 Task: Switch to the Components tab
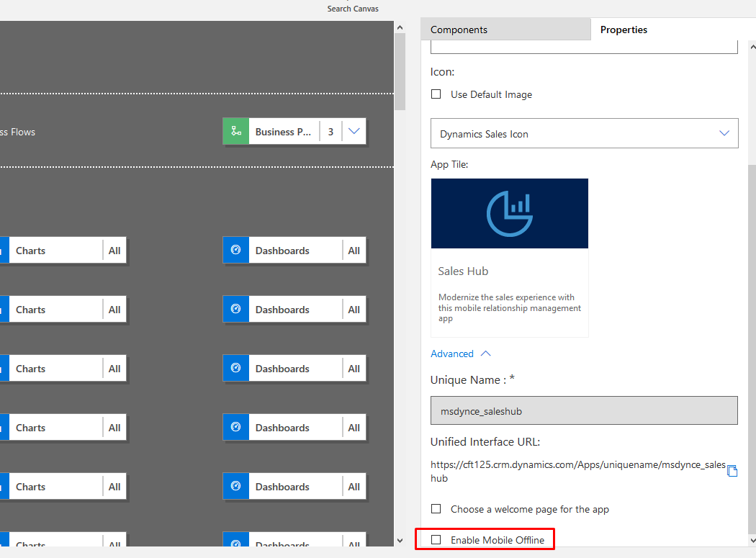tap(461, 30)
